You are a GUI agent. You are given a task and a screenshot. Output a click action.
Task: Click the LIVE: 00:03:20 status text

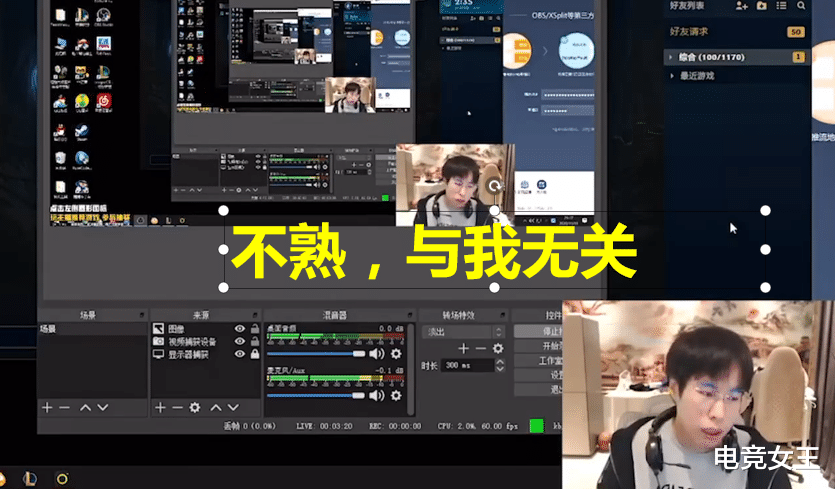click(x=324, y=426)
